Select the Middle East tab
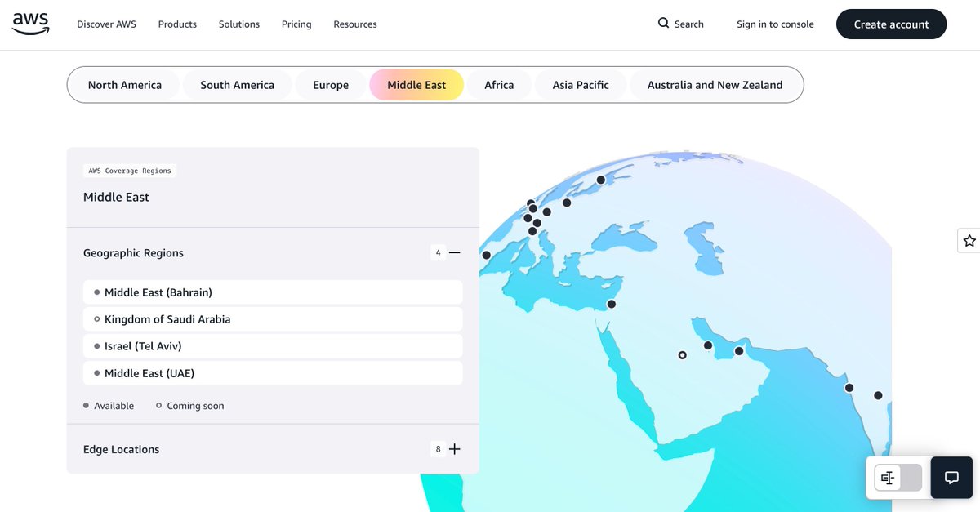The height and width of the screenshot is (512, 980). pos(416,85)
